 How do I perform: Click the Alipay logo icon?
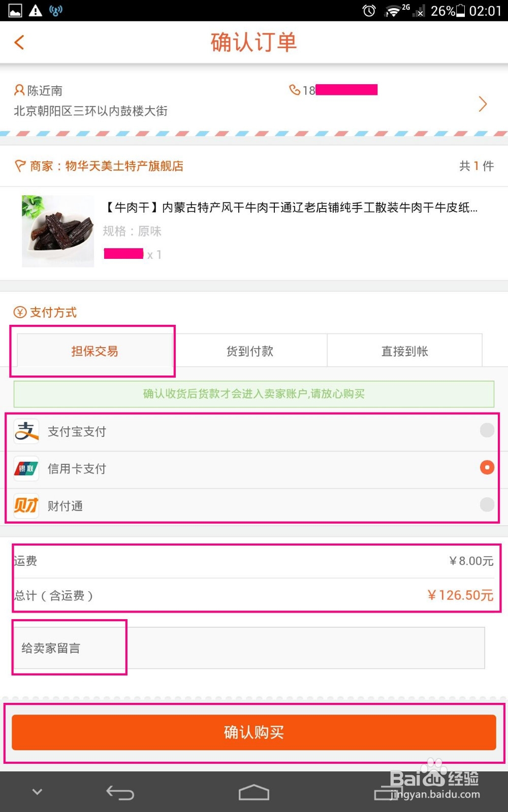click(x=26, y=432)
